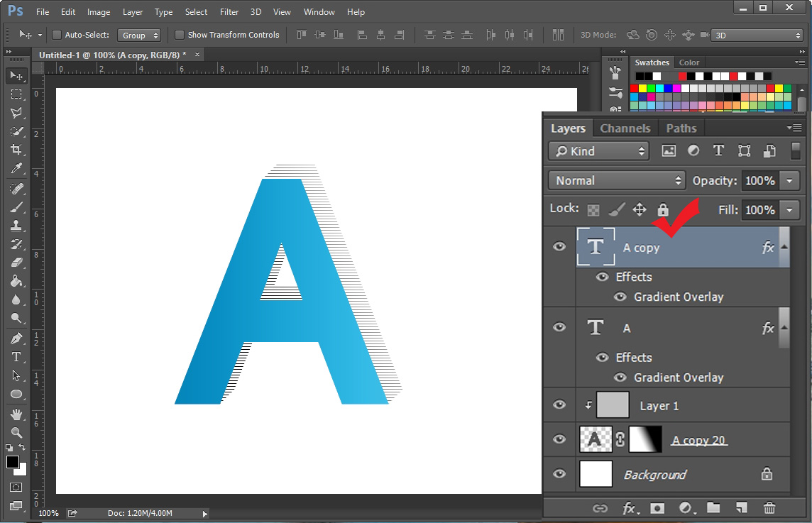Filter layers by pixel type

tap(669, 150)
